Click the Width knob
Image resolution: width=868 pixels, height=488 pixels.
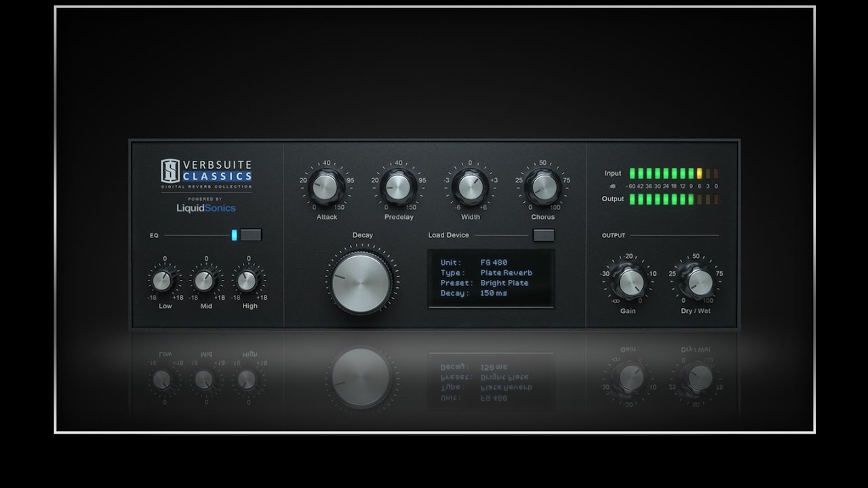pyautogui.click(x=470, y=187)
